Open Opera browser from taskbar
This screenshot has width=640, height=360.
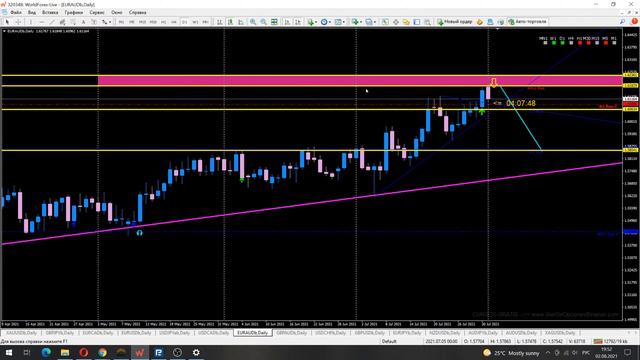click(x=84, y=352)
